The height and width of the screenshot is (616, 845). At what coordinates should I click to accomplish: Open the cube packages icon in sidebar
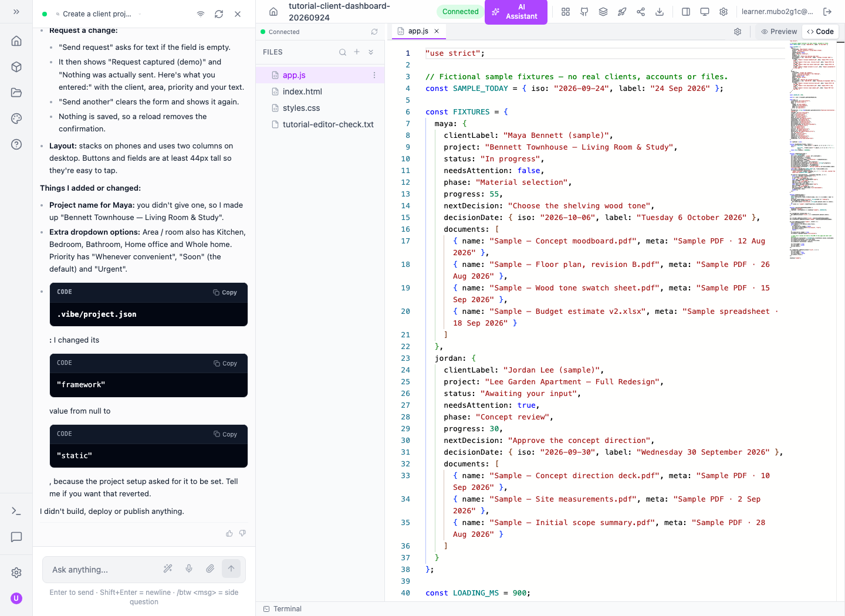click(x=16, y=67)
